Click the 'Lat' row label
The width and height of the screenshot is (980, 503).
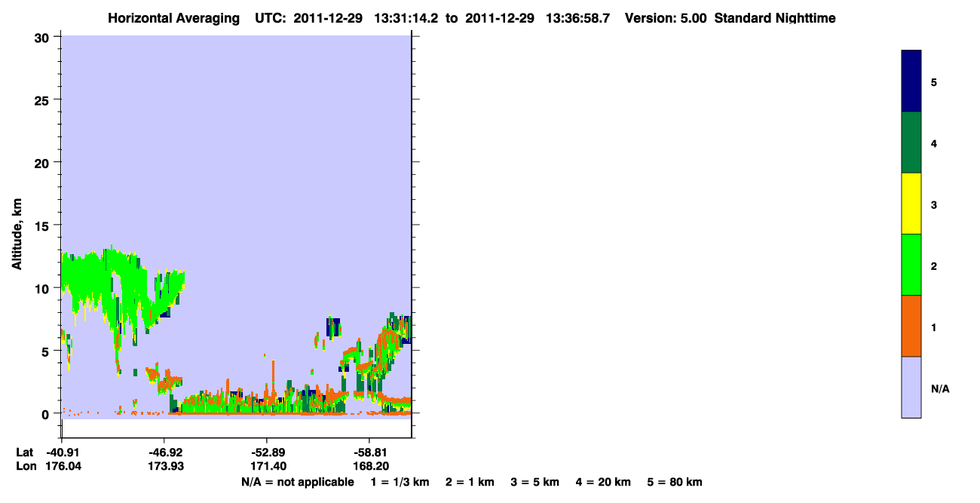click(25, 452)
